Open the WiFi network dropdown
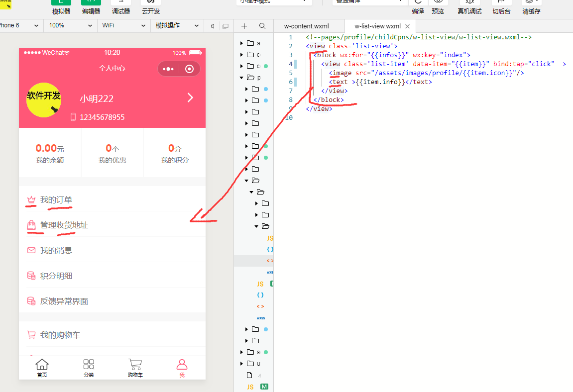Screen dimensions: 573x392 (x=123, y=25)
